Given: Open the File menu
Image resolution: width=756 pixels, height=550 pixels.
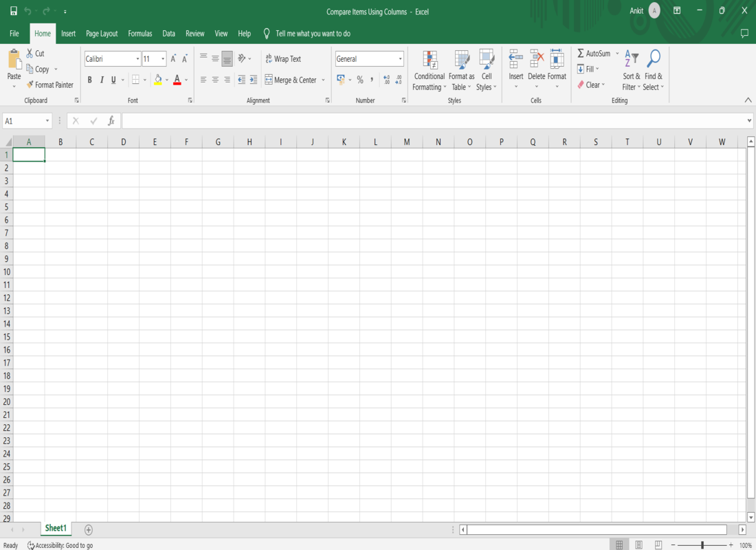Looking at the screenshot, I should (x=14, y=33).
